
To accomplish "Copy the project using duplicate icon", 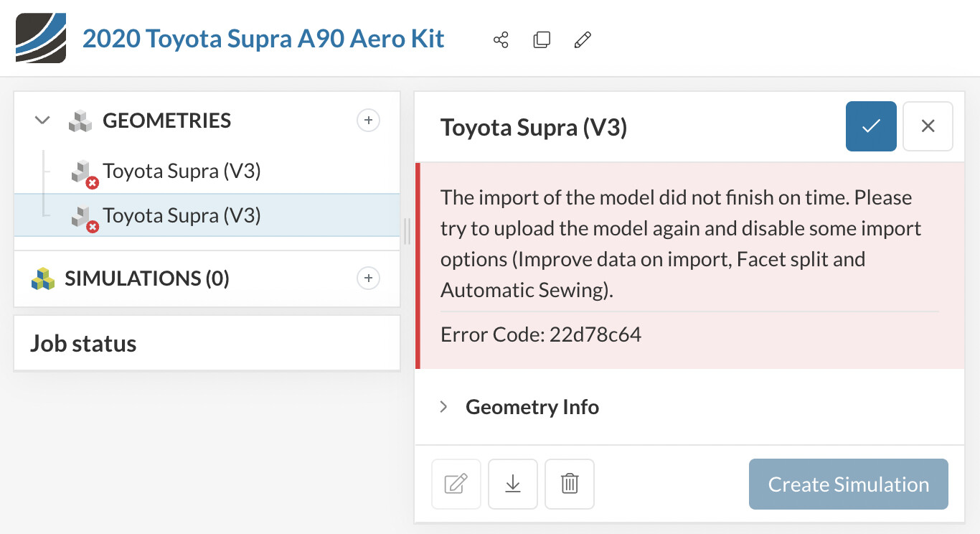I will click(x=542, y=40).
